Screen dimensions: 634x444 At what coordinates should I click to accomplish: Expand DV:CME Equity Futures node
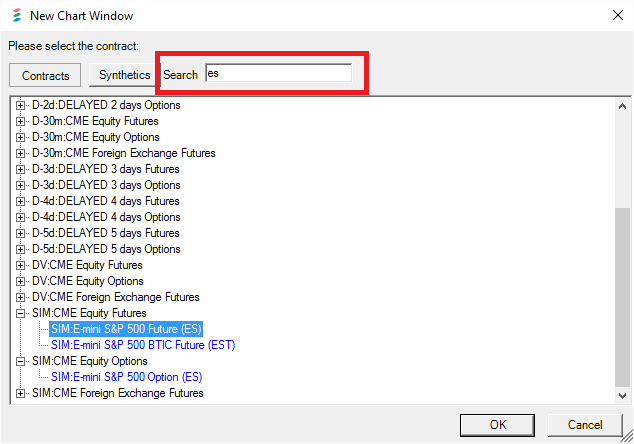21,265
